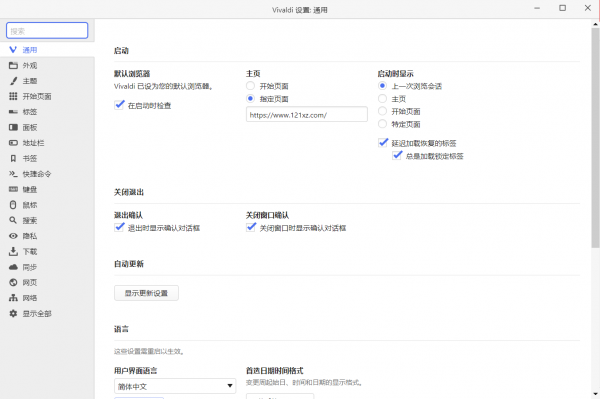
Task: Click the download icon next to 下载
Action: coord(13,251)
